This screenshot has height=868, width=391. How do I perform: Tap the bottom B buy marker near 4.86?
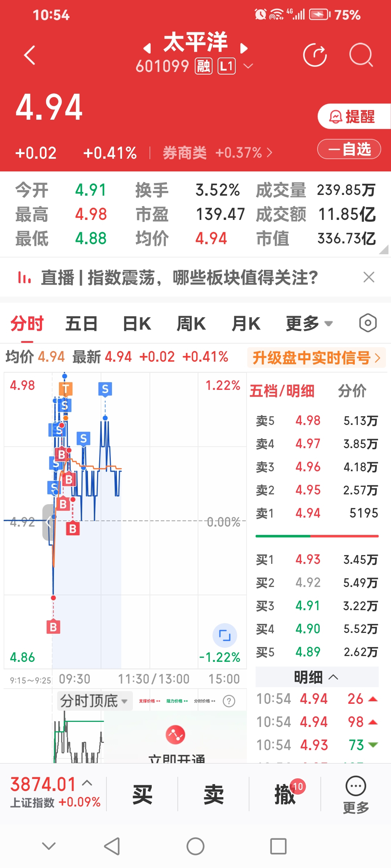pos(53,627)
